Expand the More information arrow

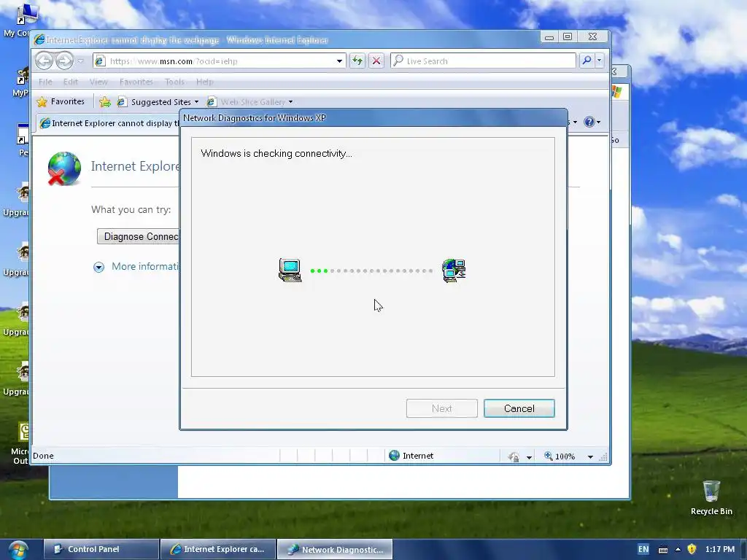click(x=98, y=267)
